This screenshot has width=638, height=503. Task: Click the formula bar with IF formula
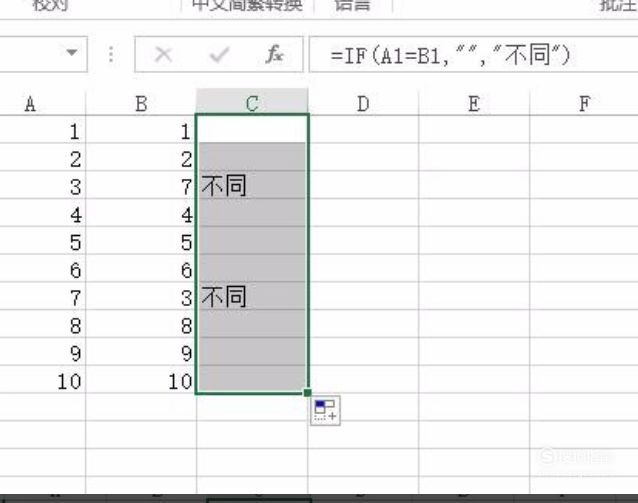coord(473,55)
